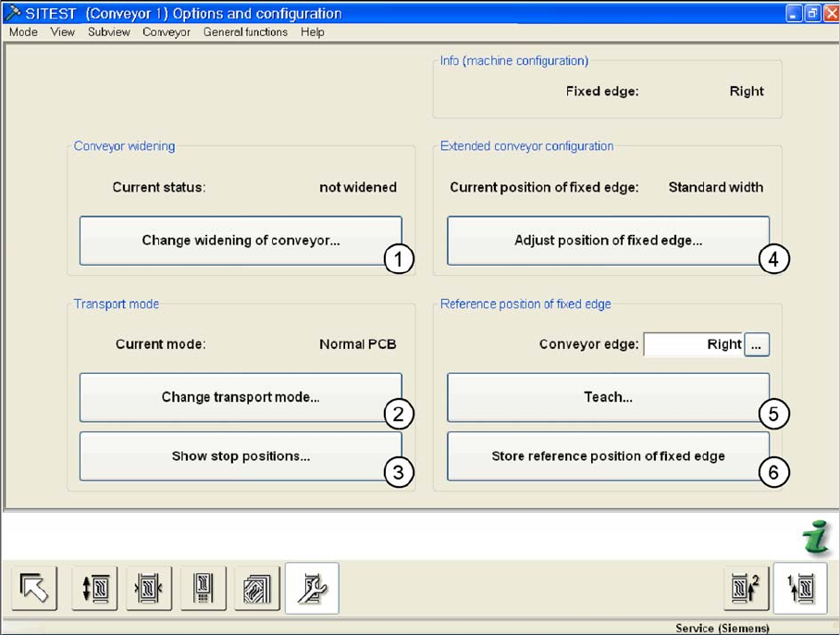Open the conveyor up/down movement view icon
The image size is (840, 635).
coord(94,588)
